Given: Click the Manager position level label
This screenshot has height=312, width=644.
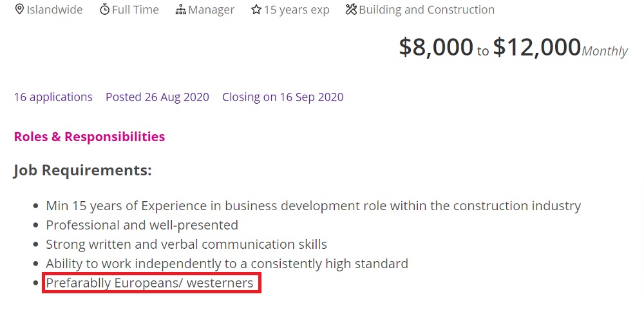Looking at the screenshot, I should point(211,10).
